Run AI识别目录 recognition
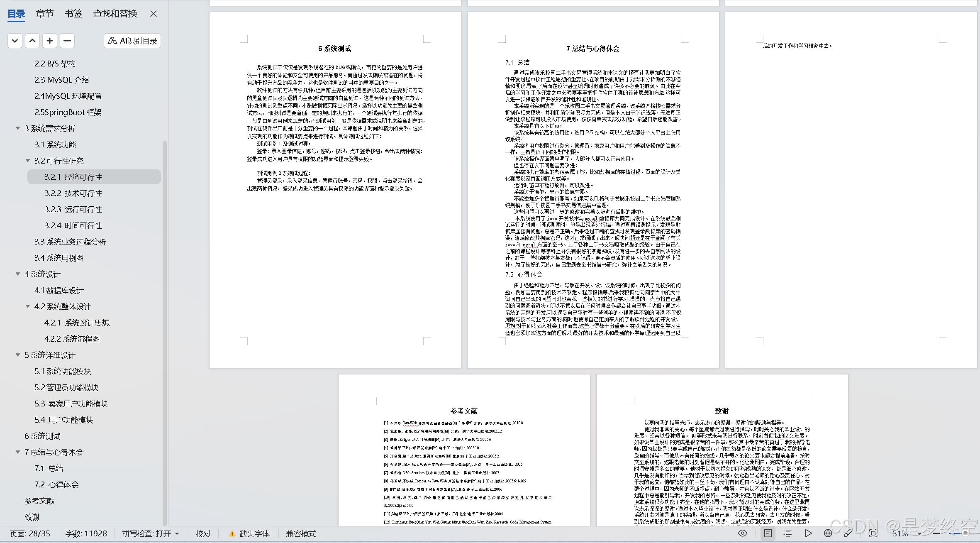This screenshot has height=543, width=980. 132,41
